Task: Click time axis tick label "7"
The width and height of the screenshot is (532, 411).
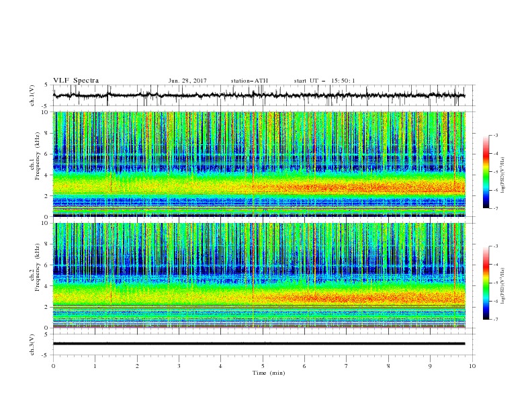Action: 347,366
